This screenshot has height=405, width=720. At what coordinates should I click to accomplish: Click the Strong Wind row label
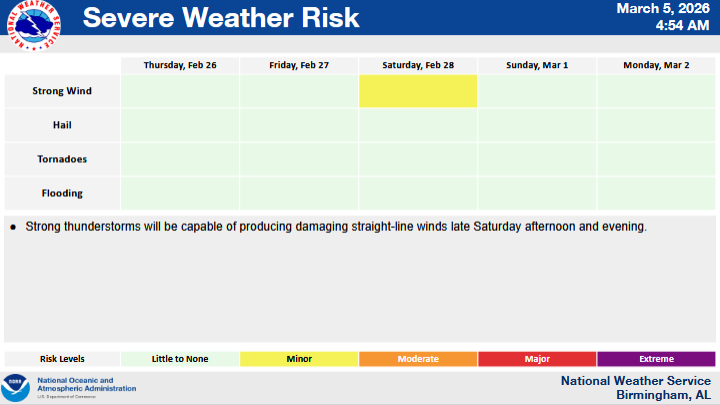62,91
